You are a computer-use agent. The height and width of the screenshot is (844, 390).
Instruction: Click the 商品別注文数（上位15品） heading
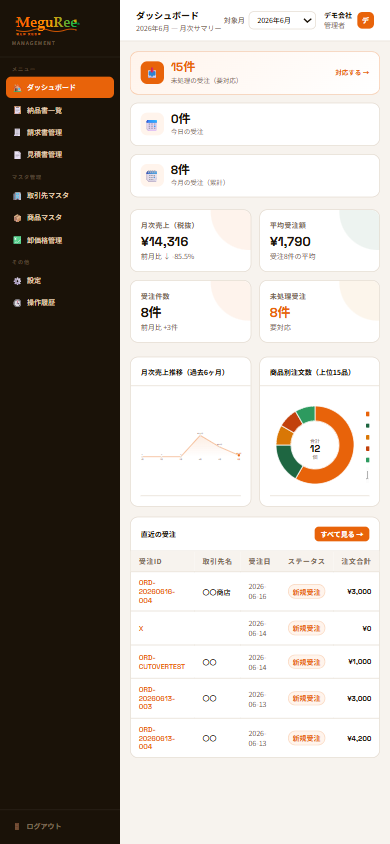pyautogui.click(x=310, y=372)
